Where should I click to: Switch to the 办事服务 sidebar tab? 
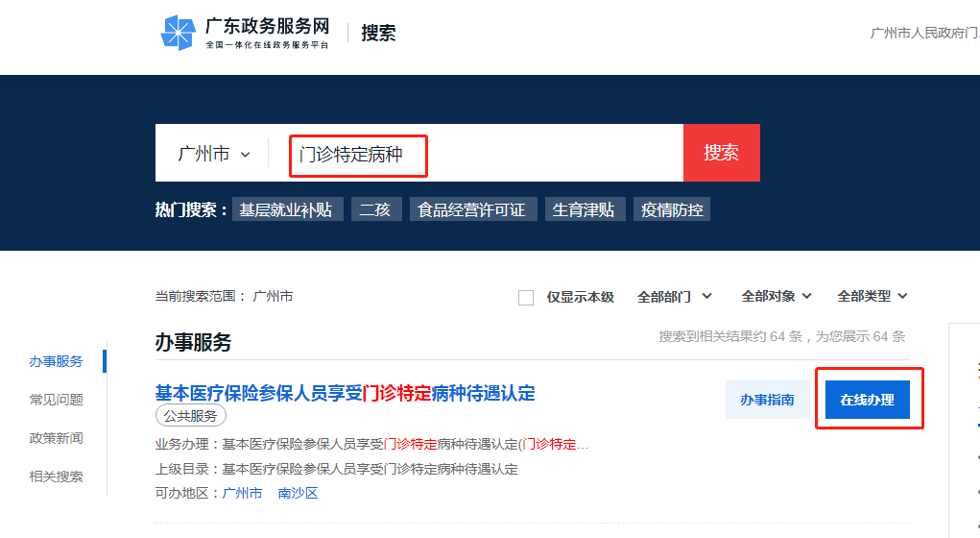click(56, 361)
